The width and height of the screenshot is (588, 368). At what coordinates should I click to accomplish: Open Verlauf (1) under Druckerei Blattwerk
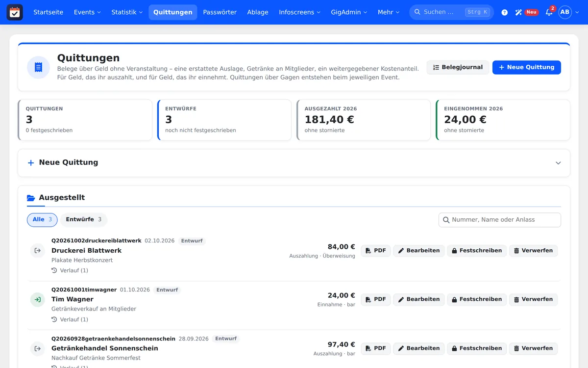(70, 270)
